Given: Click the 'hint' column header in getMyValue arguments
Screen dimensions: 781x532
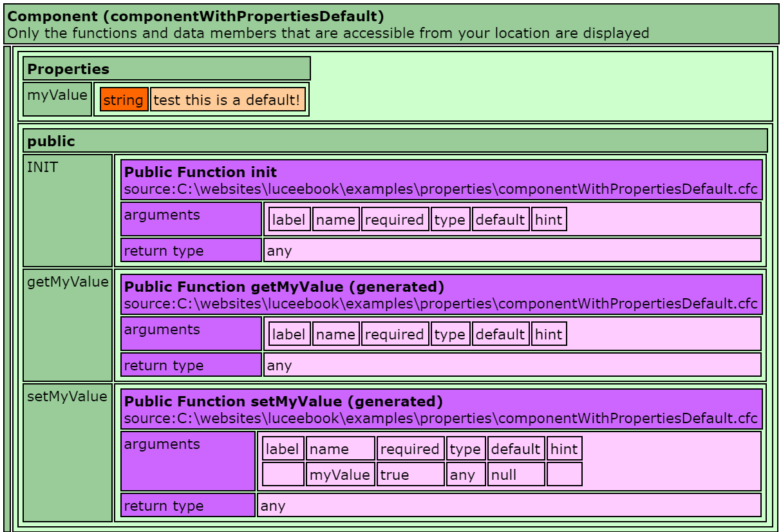Looking at the screenshot, I should tap(549, 334).
